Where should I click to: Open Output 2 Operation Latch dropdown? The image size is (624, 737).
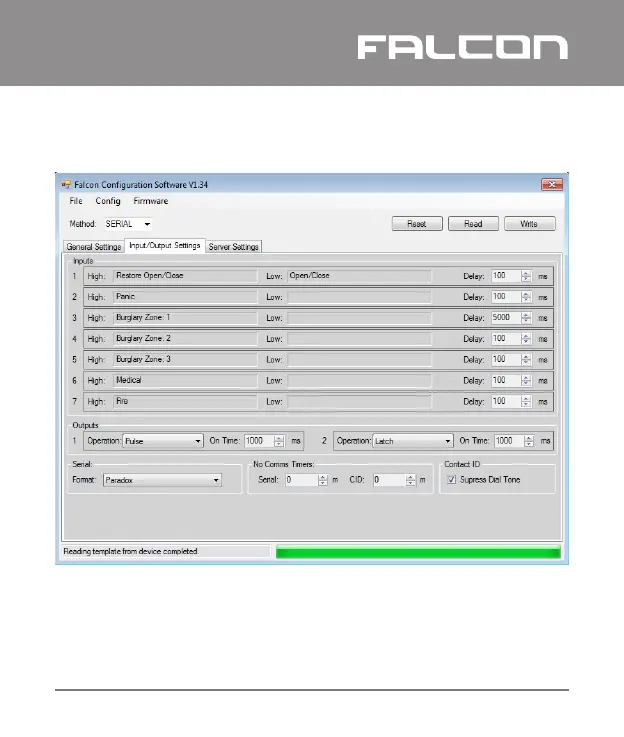point(413,441)
